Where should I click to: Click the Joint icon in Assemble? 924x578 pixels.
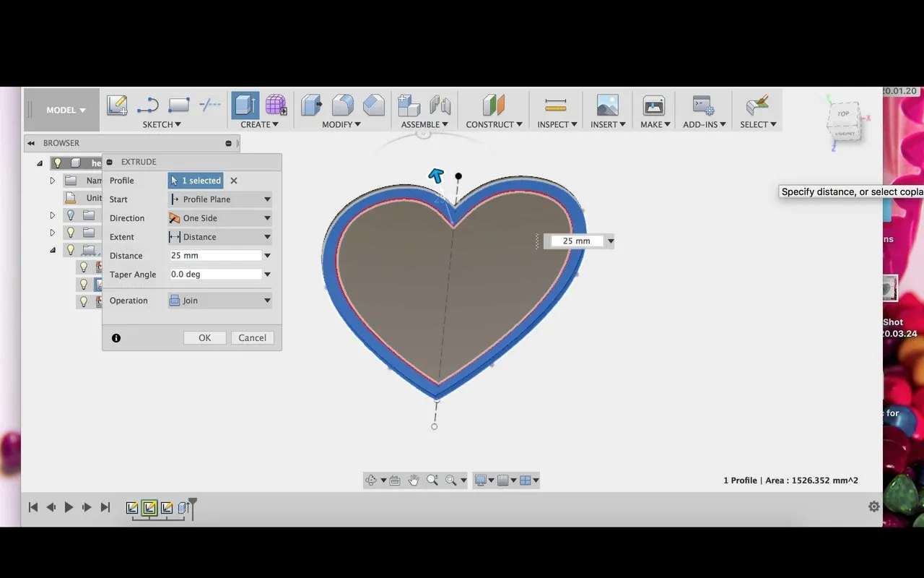[x=440, y=105]
